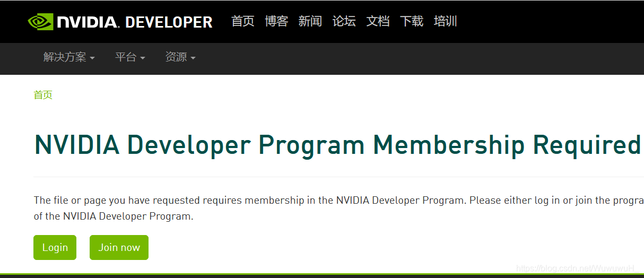Screen dimensions: 644x278
Task: Open the 文档 navigation item
Action: tap(378, 21)
